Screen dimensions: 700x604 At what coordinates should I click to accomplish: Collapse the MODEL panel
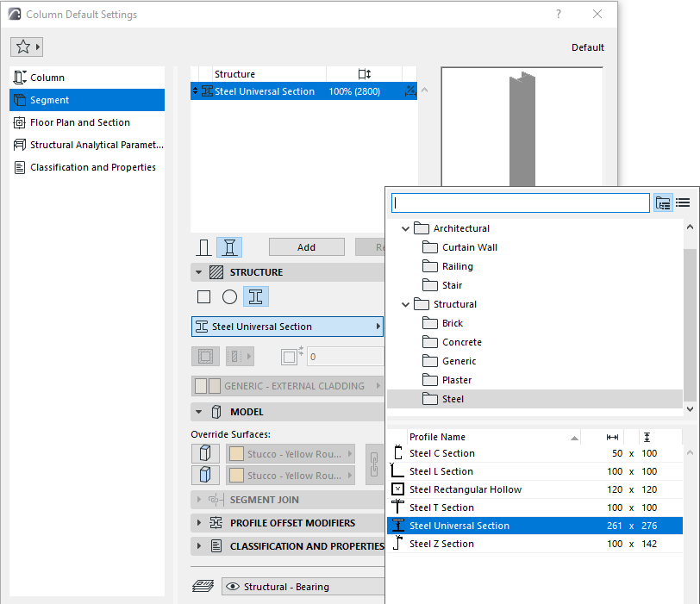click(x=198, y=412)
